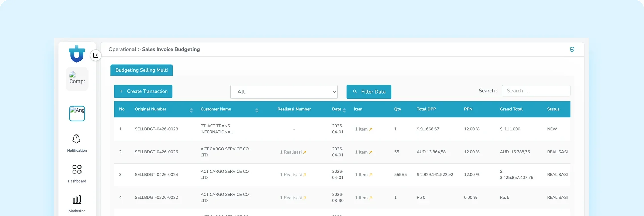Click the PPN value 0.00 %
Screen dimensions: 644x216
470,198
